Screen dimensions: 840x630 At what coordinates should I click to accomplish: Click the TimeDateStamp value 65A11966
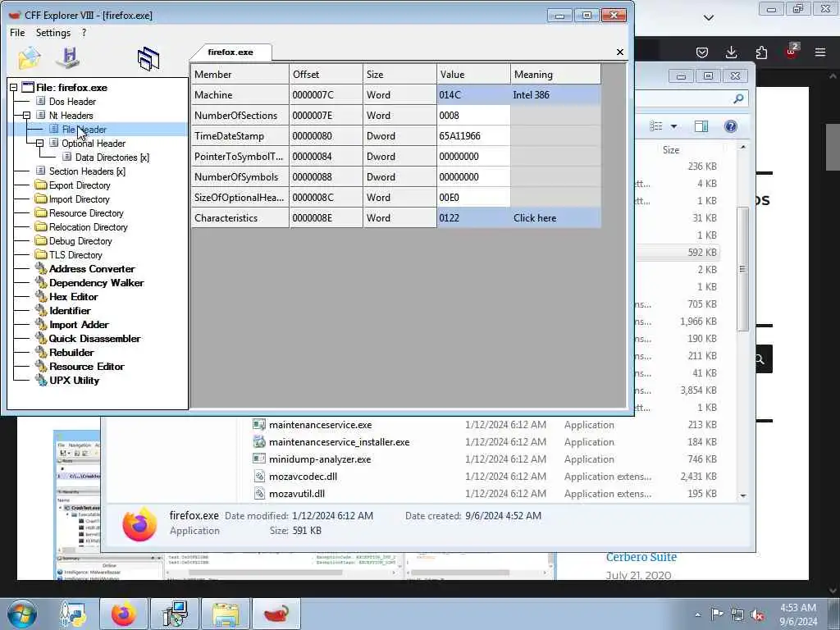pos(473,135)
